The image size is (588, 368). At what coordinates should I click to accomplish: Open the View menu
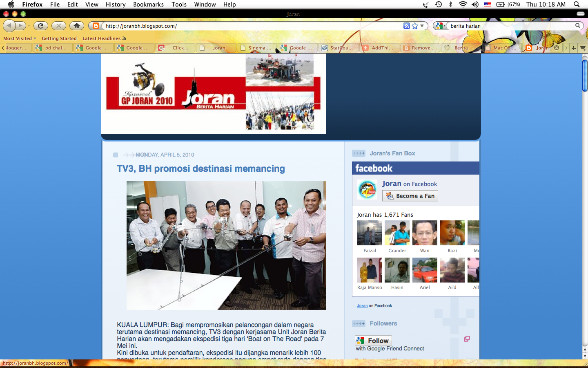91,4
